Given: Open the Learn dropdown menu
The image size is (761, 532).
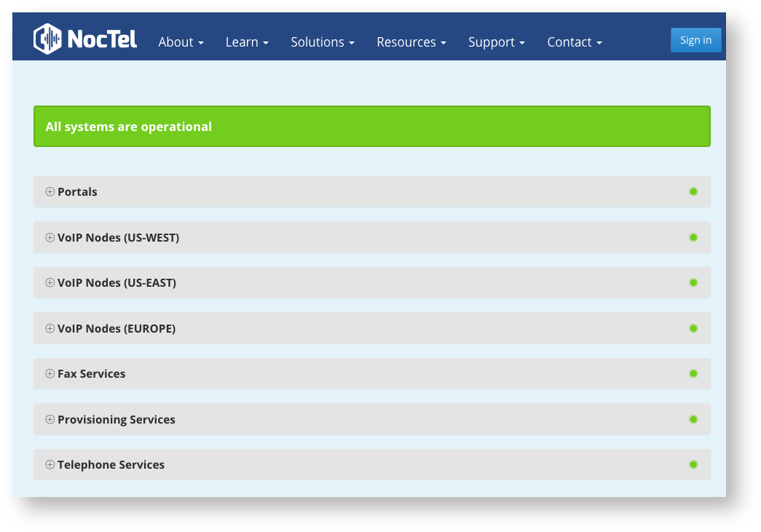Looking at the screenshot, I should [247, 42].
